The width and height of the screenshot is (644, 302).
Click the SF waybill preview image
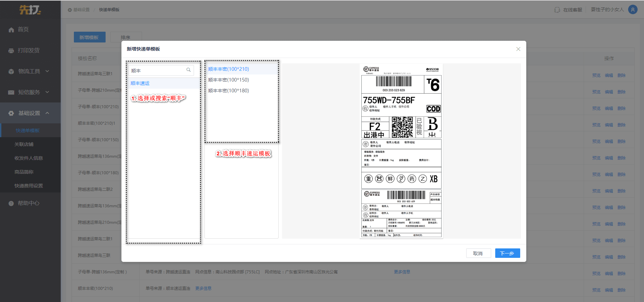(401, 151)
